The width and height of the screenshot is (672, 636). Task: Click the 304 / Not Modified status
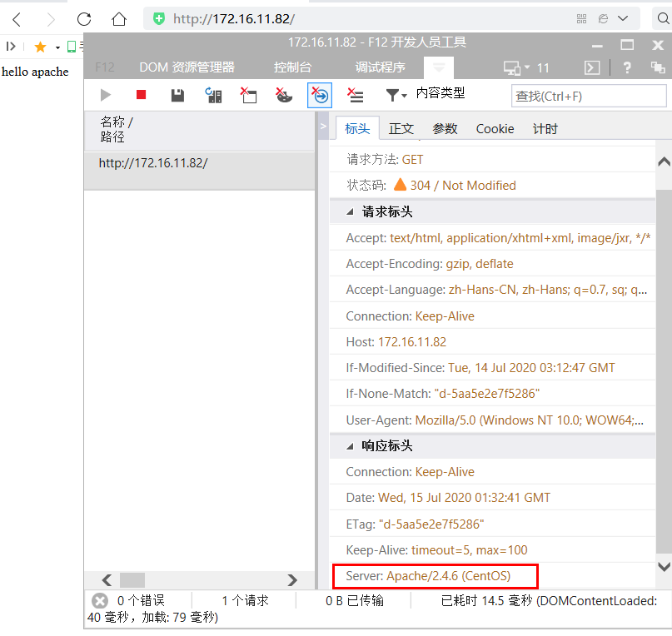pyautogui.click(x=463, y=185)
